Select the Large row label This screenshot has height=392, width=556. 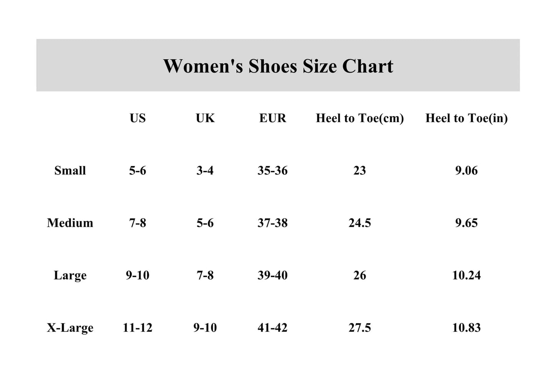coord(70,275)
